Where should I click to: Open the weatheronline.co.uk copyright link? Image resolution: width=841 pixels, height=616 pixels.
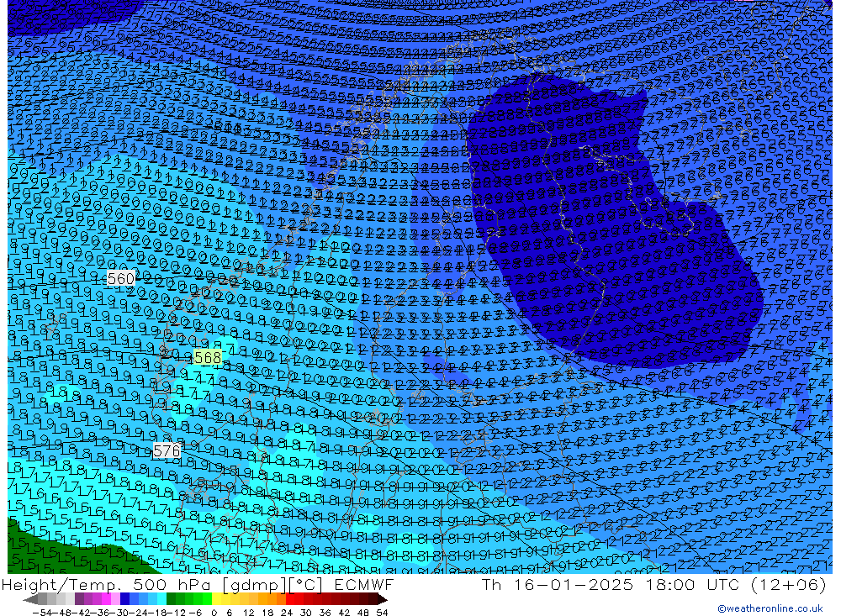click(770, 608)
